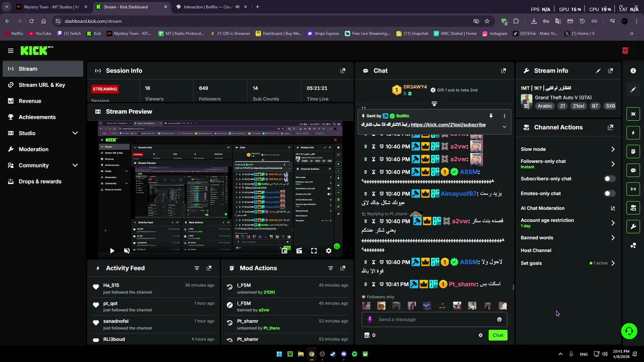Enter fullscreen in the stream preview

(x=314, y=251)
